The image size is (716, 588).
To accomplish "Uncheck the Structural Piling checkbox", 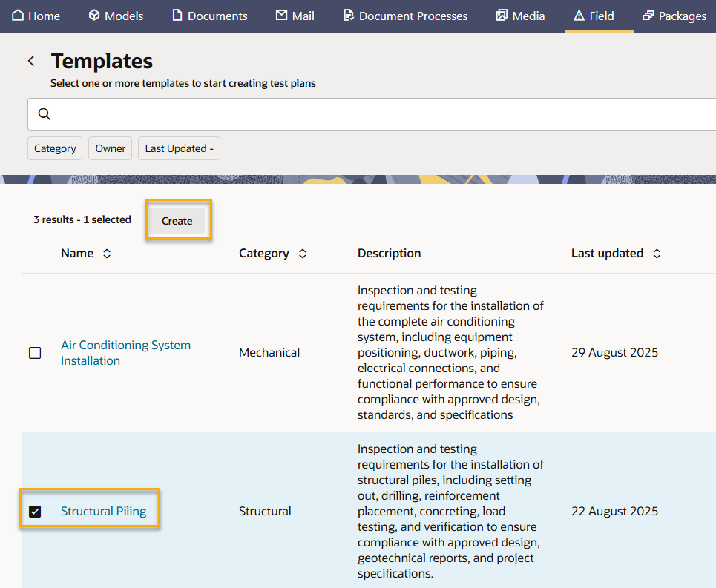I will [35, 512].
